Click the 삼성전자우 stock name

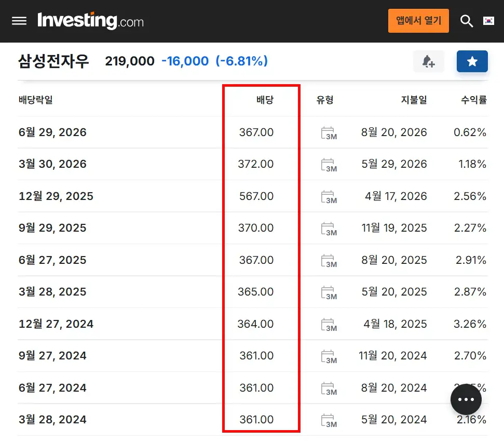(53, 61)
